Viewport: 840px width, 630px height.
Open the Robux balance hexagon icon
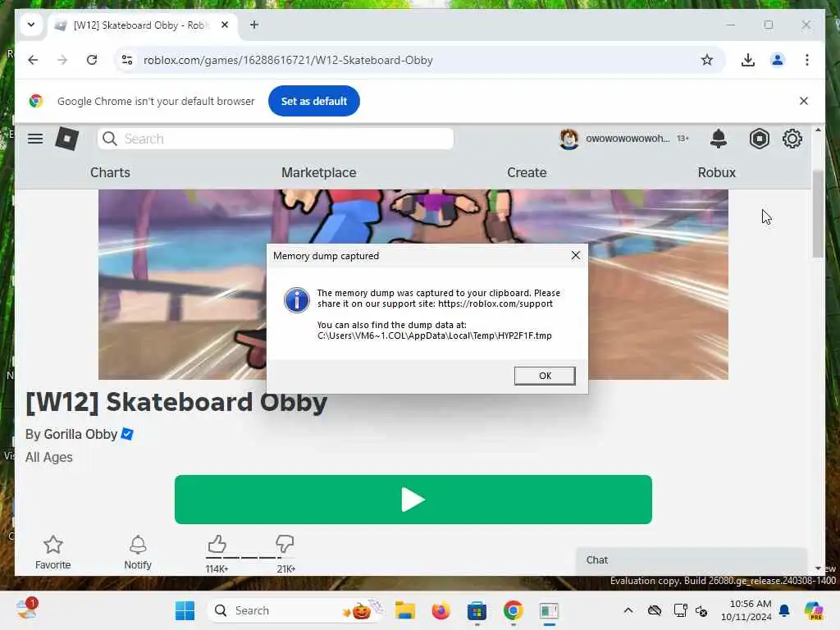pos(759,139)
